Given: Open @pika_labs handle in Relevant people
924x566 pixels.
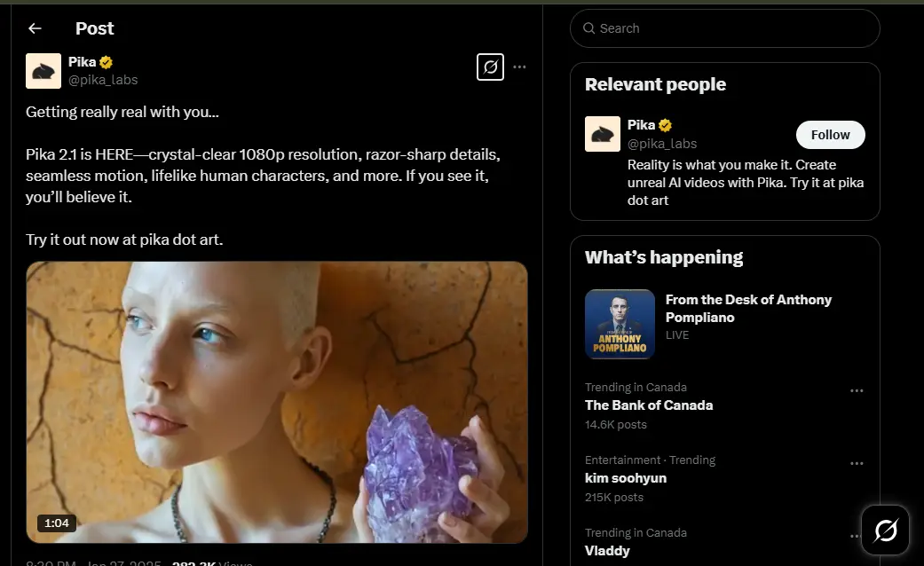Looking at the screenshot, I should pos(662,143).
